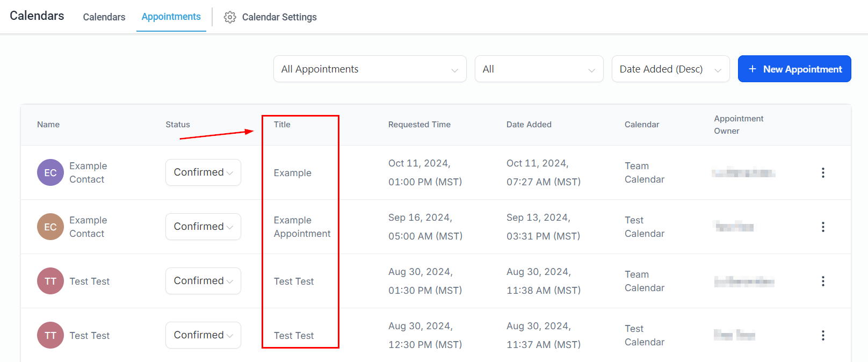
Task: Click the Example Appointment title cell
Action: point(302,227)
